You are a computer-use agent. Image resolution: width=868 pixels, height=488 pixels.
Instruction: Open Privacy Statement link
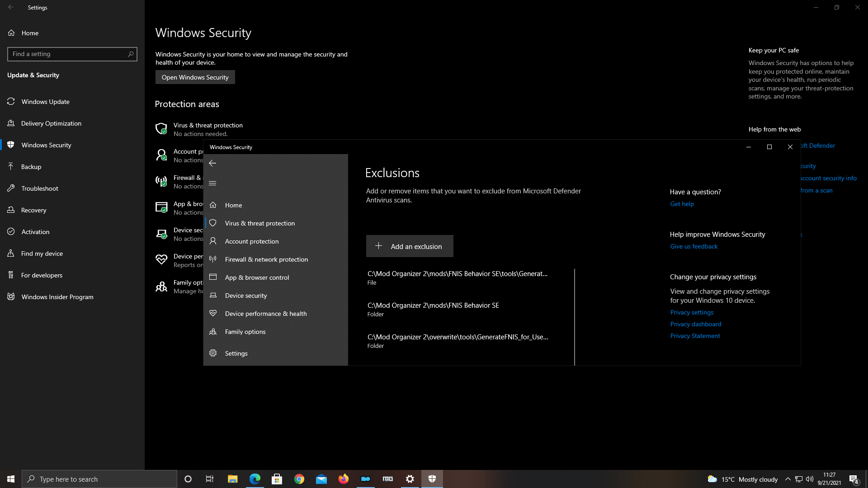tap(695, 336)
